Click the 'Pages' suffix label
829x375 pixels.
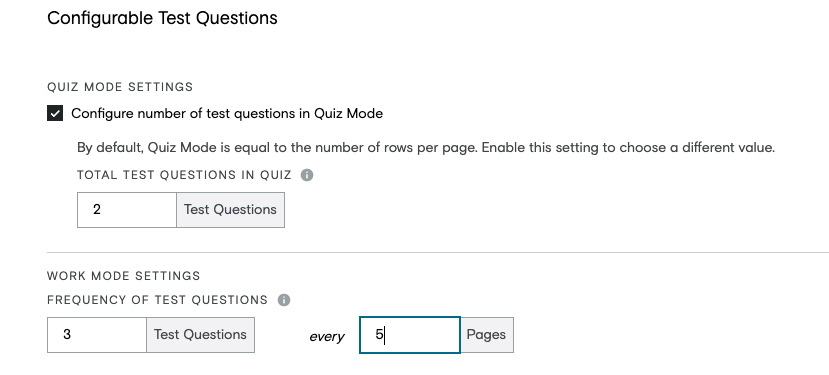[x=486, y=335]
